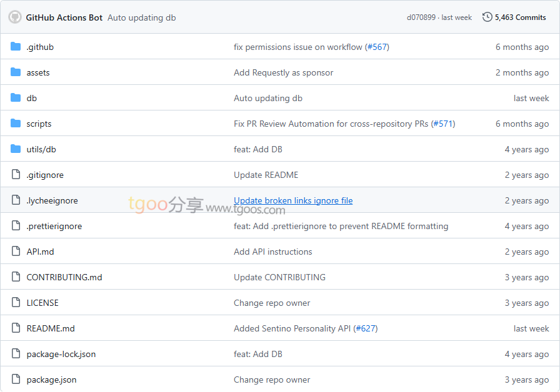Open pull request #567 link

coord(377,47)
